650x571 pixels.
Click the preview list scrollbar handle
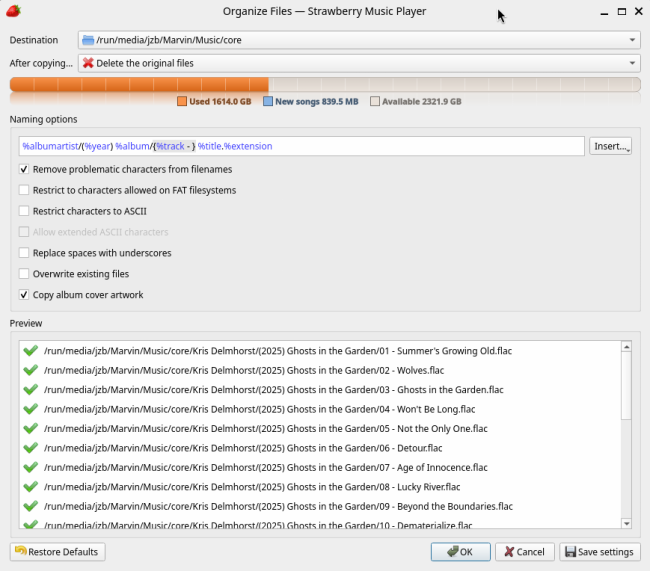[x=626, y=386]
